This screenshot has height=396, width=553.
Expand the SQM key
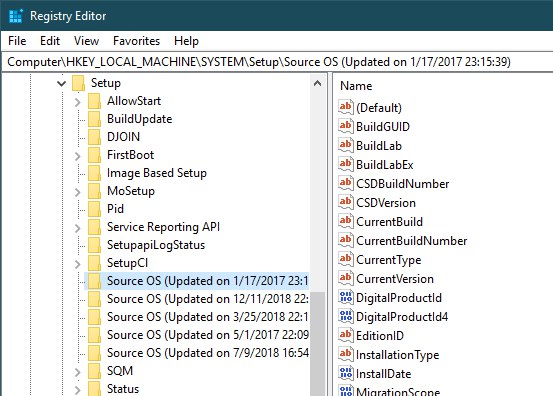pos(78,372)
